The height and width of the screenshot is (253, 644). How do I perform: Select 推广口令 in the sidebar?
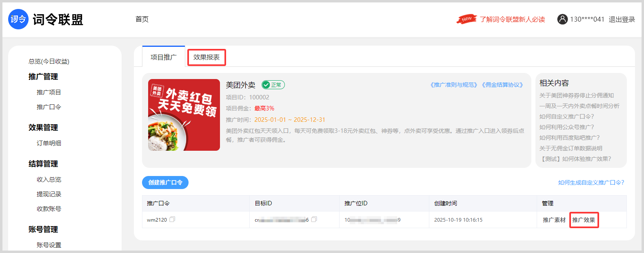tap(49, 107)
